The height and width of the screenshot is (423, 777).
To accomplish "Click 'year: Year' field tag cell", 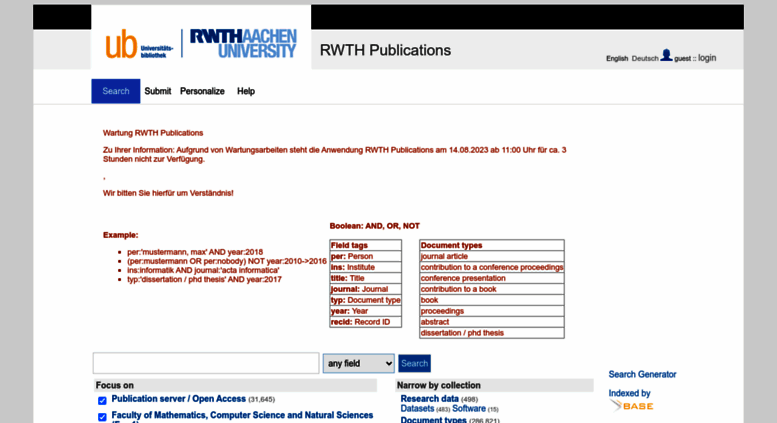I will [x=366, y=311].
